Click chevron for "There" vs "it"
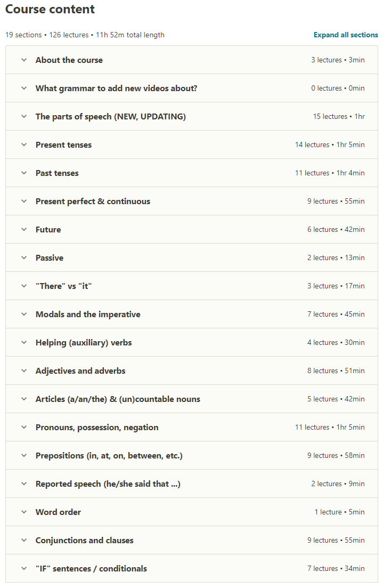383x588 pixels. click(24, 286)
